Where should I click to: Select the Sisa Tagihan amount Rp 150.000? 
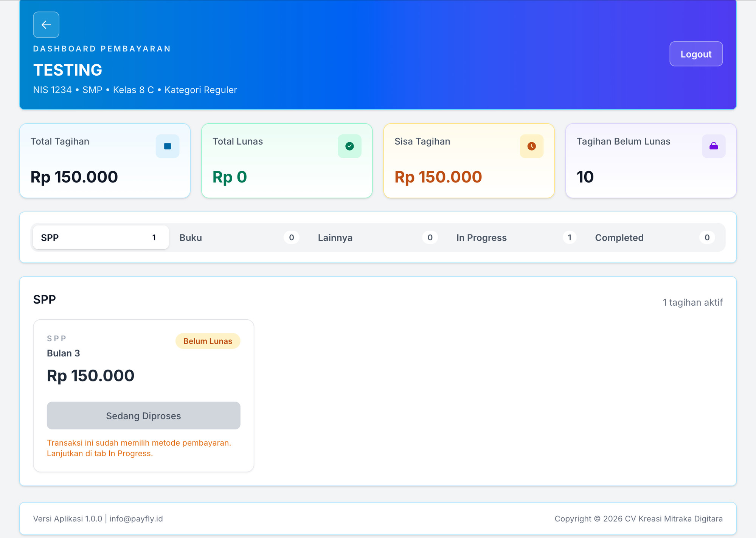(438, 177)
